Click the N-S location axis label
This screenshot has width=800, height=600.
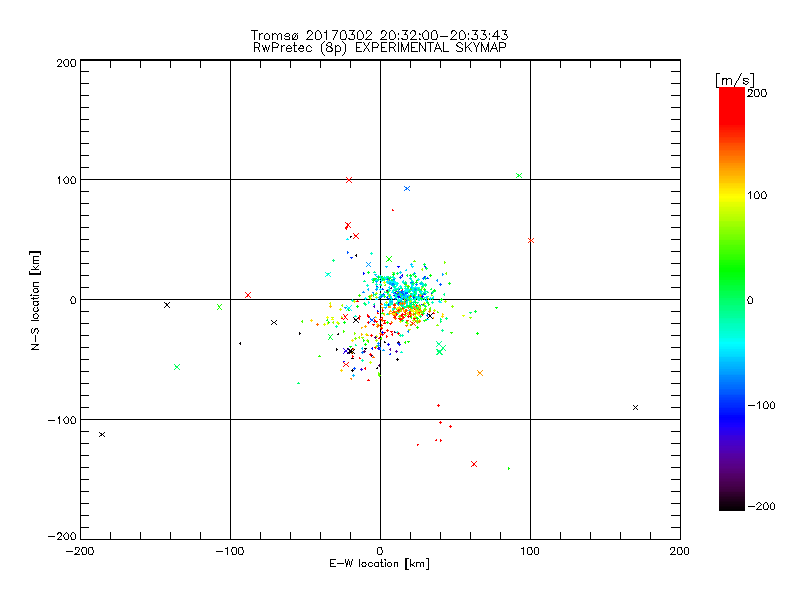point(35,300)
